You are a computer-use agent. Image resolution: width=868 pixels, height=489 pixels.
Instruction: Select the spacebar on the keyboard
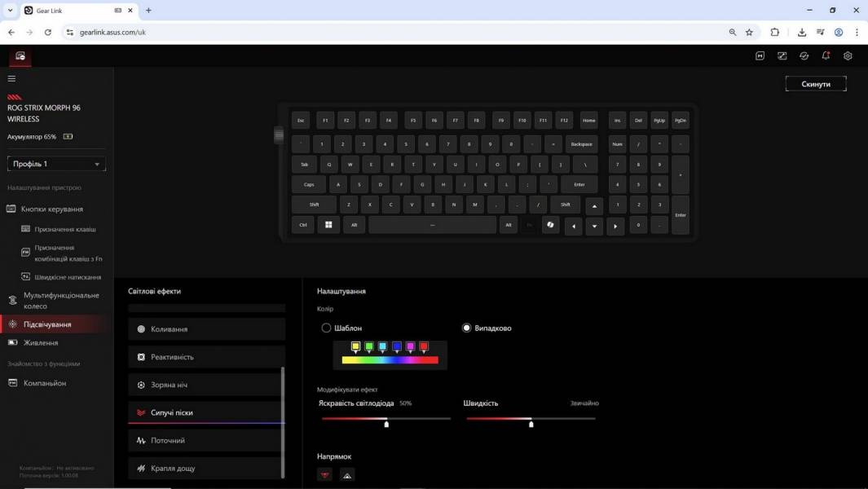click(432, 224)
